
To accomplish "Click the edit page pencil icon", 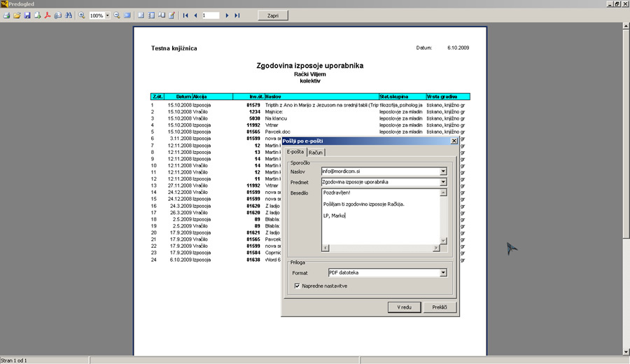I will 172,15.
